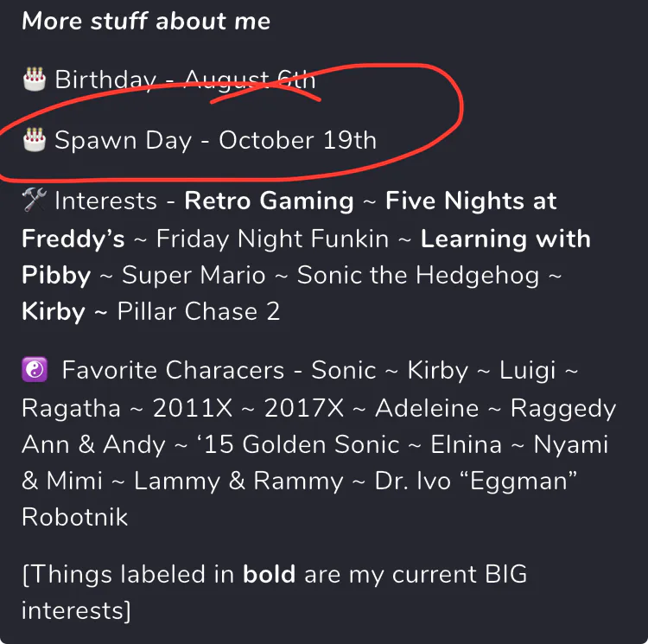Click the bold word "bold" in footnote
Viewport: 648px width, 644px height.
point(270,574)
